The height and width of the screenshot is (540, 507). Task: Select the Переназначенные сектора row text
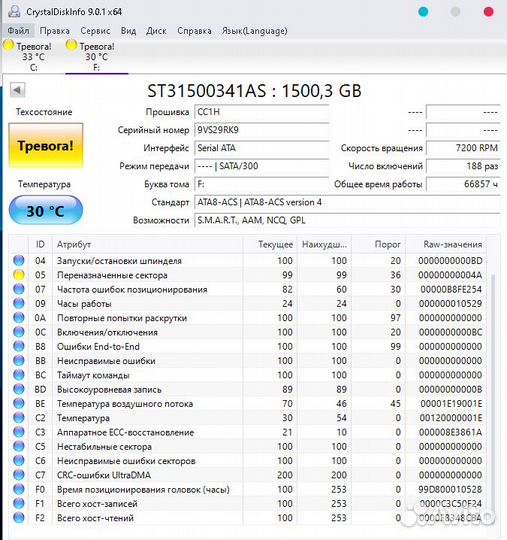112,275
